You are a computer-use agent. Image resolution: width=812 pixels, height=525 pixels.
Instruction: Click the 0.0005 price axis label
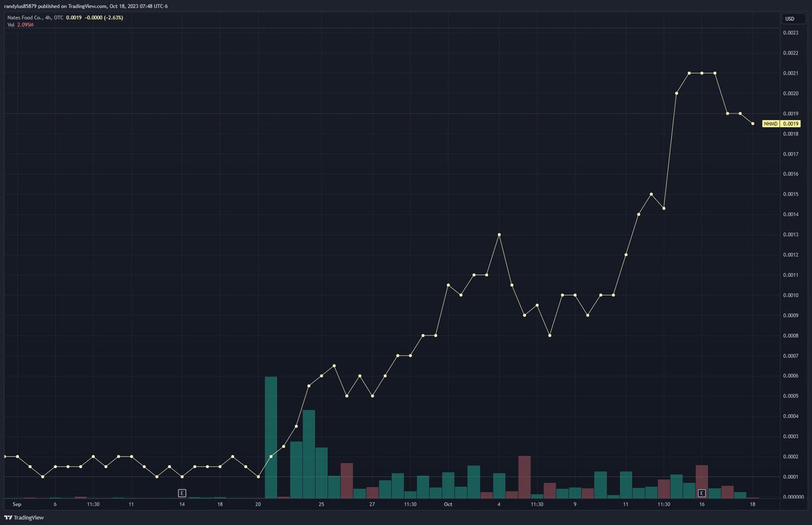tap(790, 396)
